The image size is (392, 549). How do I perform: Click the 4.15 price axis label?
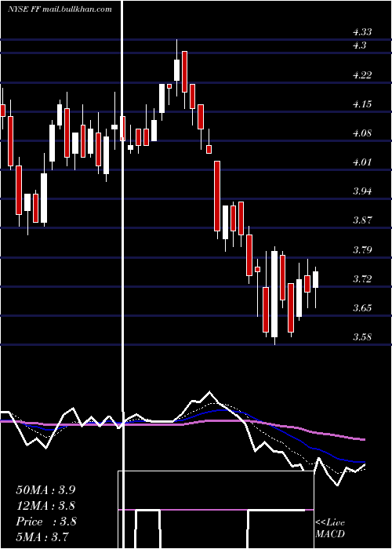(362, 104)
